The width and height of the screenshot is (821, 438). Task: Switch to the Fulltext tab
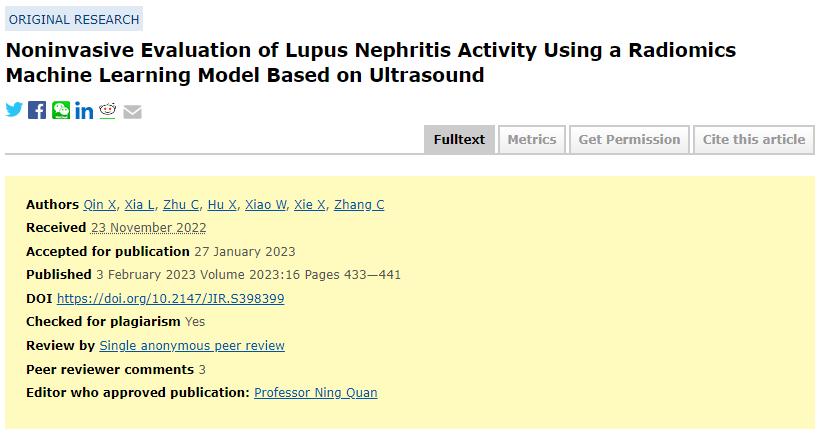click(459, 140)
